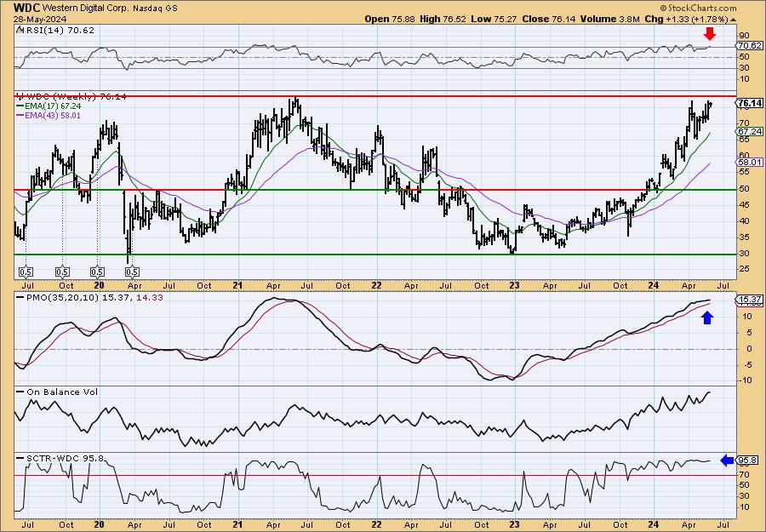Click year label 24 on the bottom date axis

pyautogui.click(x=654, y=524)
